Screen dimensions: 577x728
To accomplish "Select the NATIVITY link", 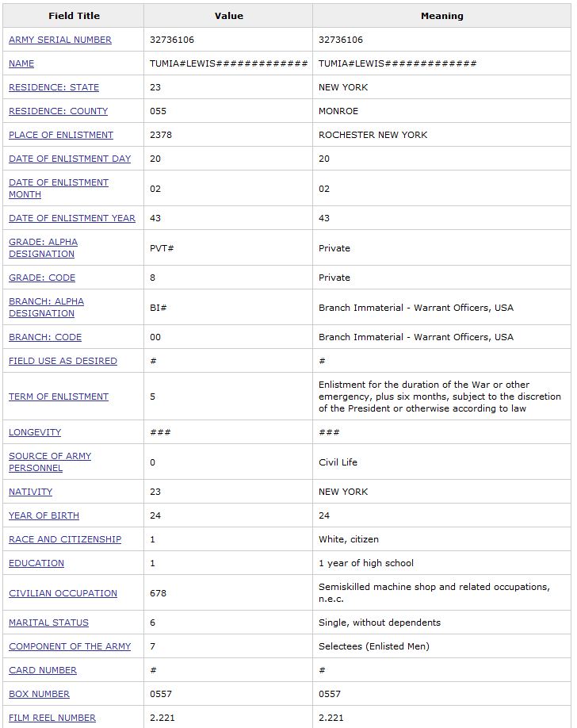I will pyautogui.click(x=30, y=492).
